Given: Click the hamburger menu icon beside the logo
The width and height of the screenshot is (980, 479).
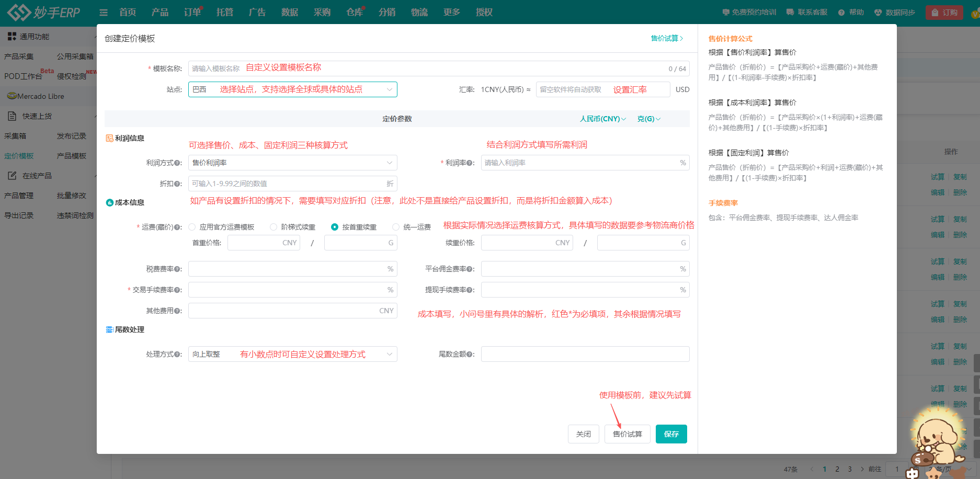Looking at the screenshot, I should coord(104,13).
